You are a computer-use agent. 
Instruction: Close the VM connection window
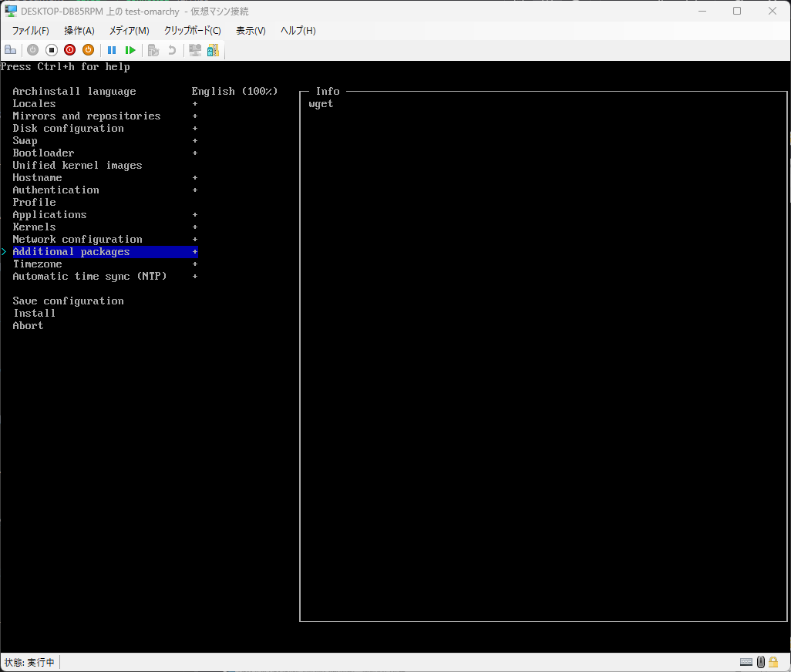[x=772, y=11]
